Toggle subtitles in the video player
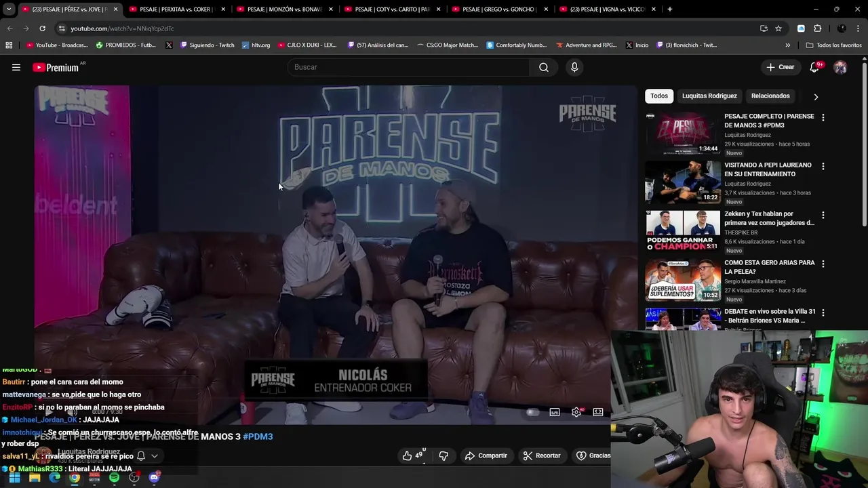 tap(555, 412)
